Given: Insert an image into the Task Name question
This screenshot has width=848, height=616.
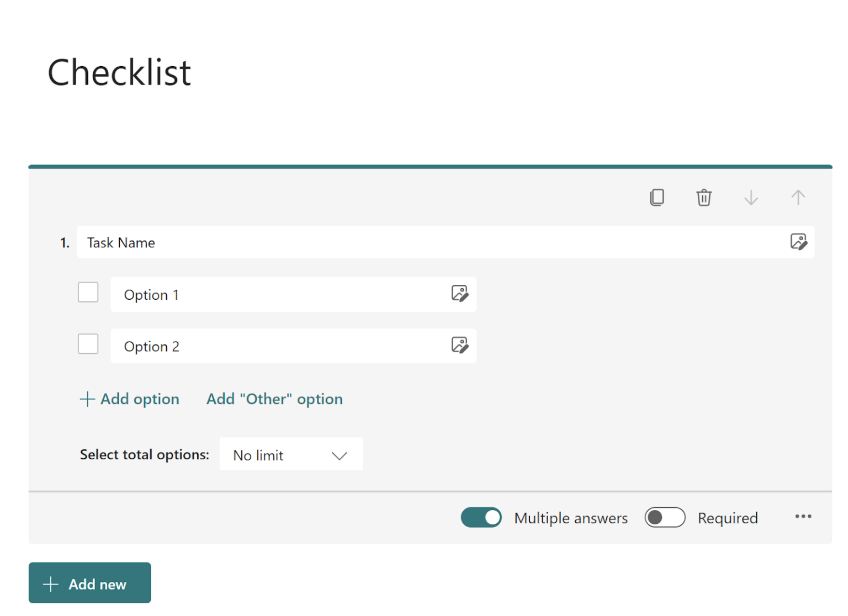Looking at the screenshot, I should tap(799, 242).
